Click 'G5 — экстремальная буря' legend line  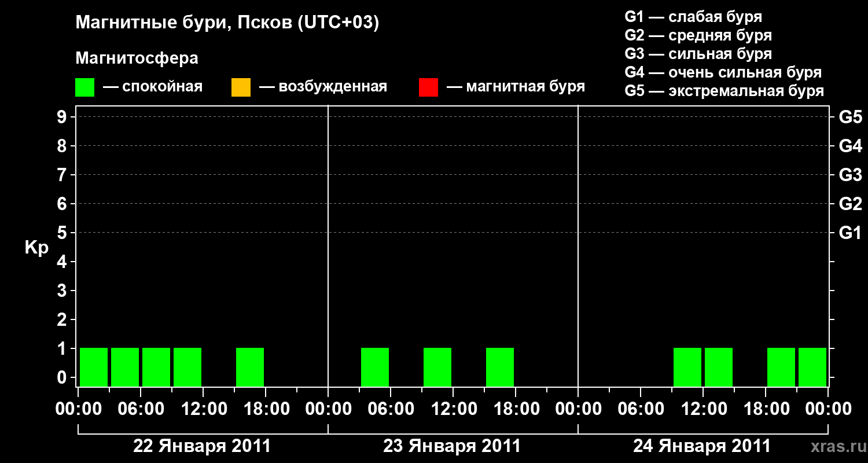pyautogui.click(x=724, y=91)
